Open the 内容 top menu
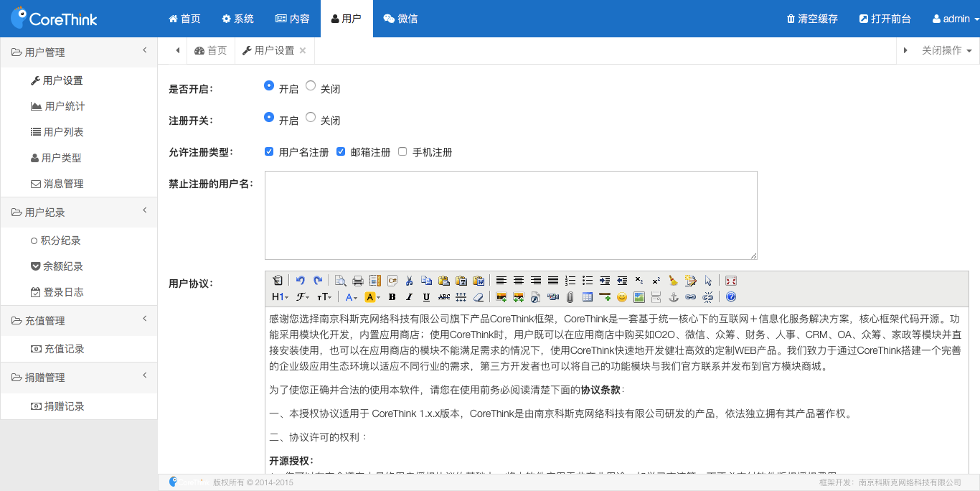This screenshot has width=980, height=491. [x=292, y=19]
